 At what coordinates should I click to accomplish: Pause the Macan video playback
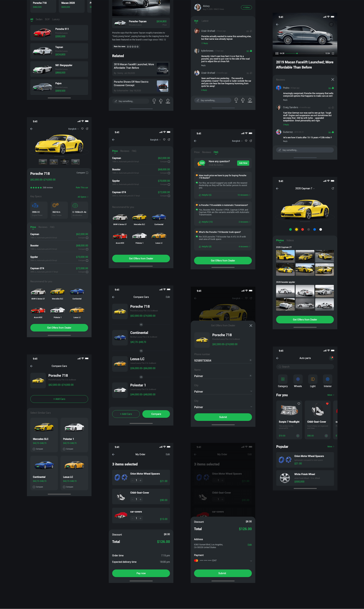tap(277, 53)
